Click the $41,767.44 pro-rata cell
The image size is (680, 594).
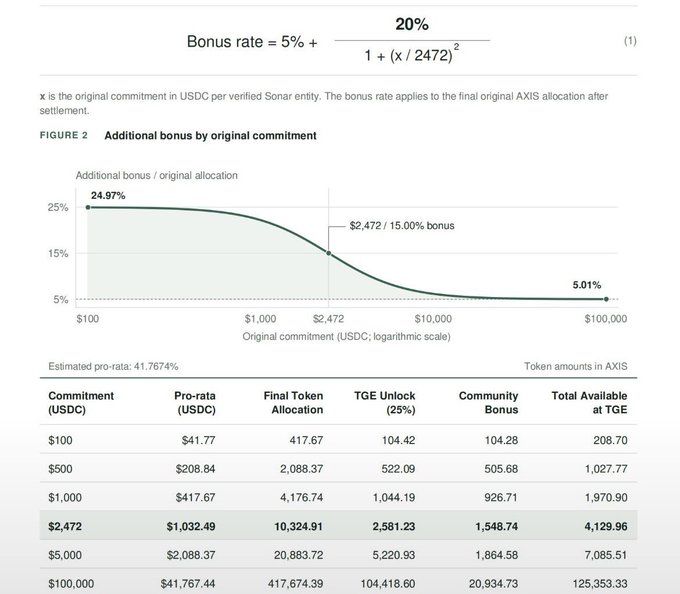click(x=188, y=584)
